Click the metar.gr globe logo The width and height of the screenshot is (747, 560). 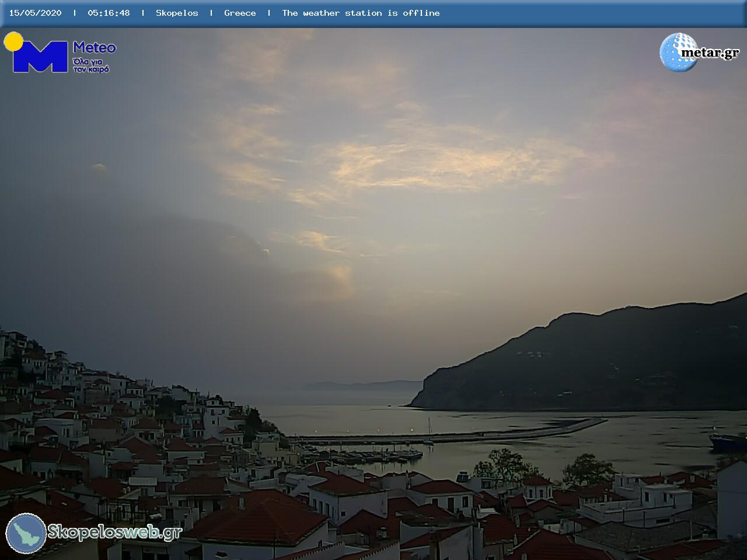tap(678, 52)
